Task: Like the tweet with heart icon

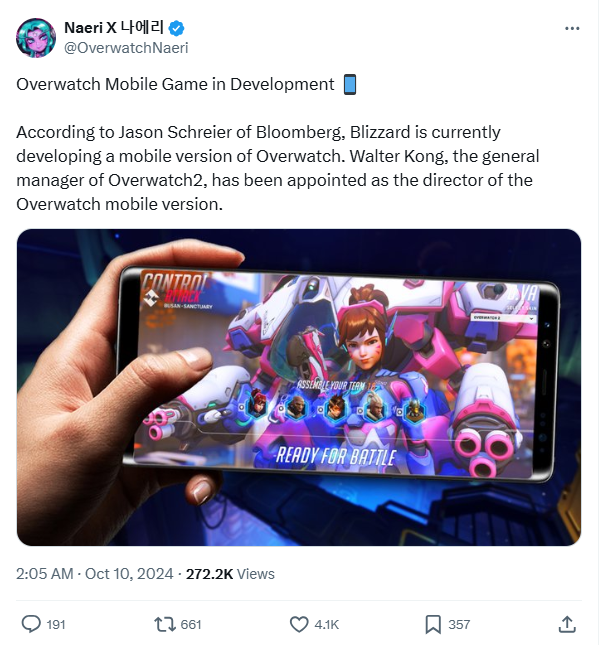Action: click(x=299, y=624)
